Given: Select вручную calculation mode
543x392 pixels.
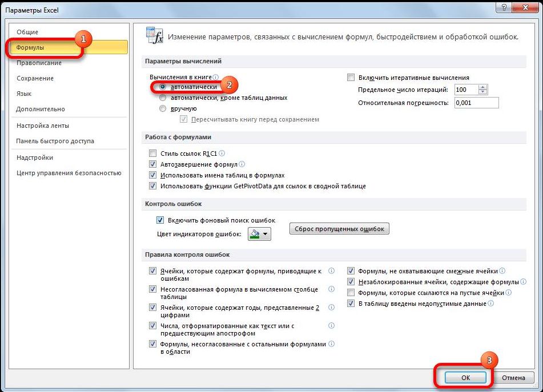Looking at the screenshot, I should coord(163,108).
